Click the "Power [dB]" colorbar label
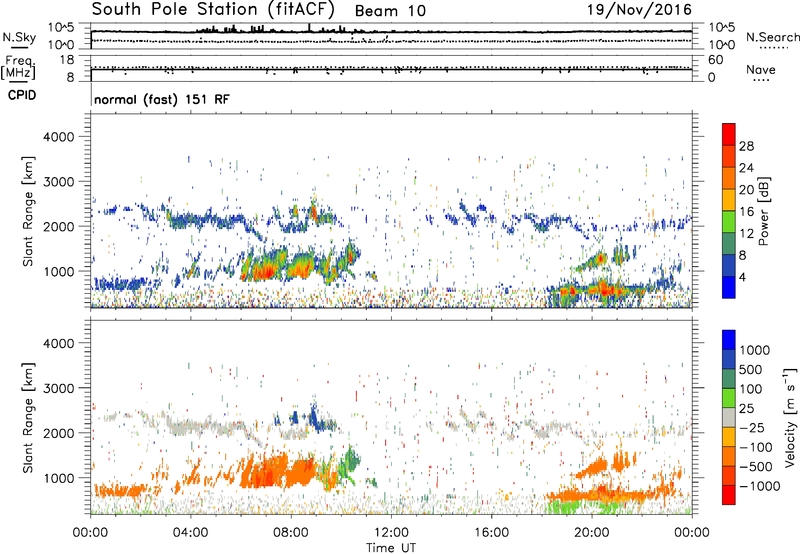The width and height of the screenshot is (800, 554). [764, 211]
